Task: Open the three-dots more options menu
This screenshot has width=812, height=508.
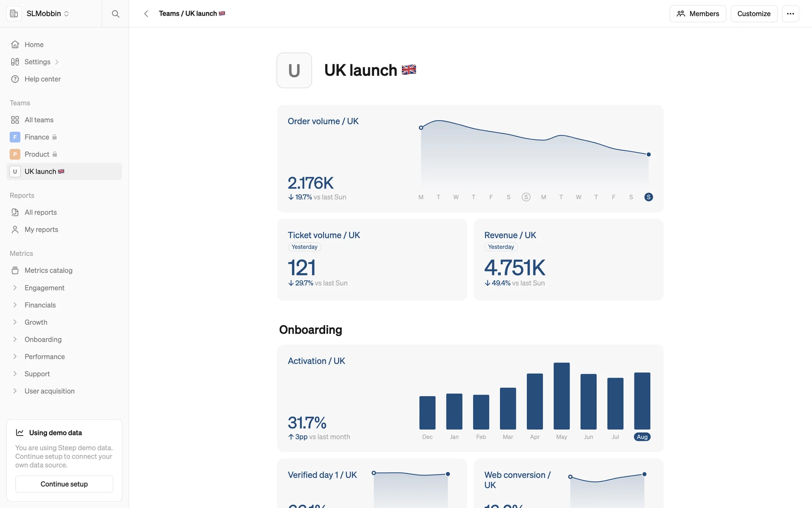Action: (790, 14)
